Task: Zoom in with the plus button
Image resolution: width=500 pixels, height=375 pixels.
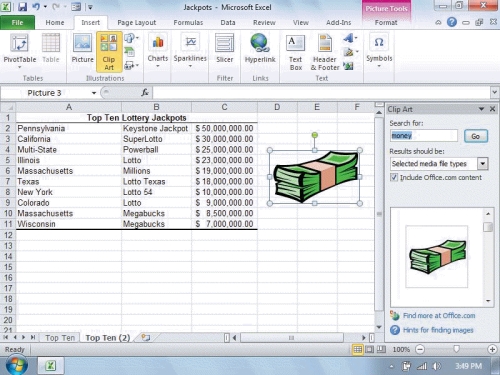Action: [492, 349]
